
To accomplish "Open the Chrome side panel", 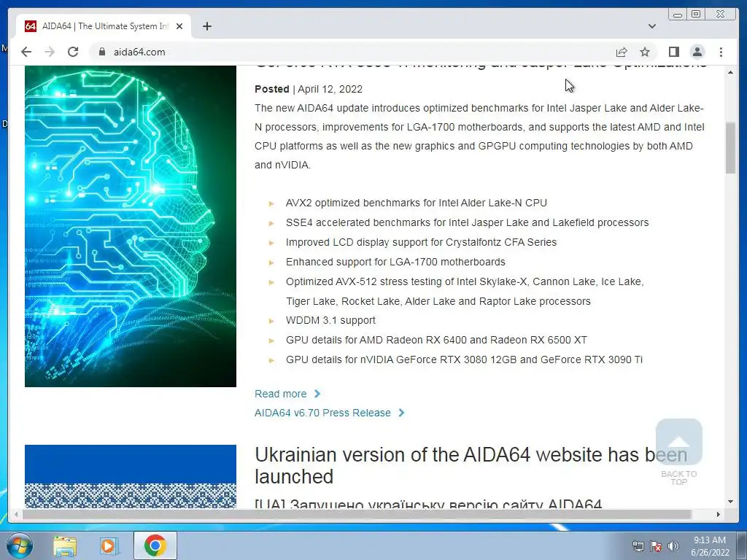I will click(673, 52).
